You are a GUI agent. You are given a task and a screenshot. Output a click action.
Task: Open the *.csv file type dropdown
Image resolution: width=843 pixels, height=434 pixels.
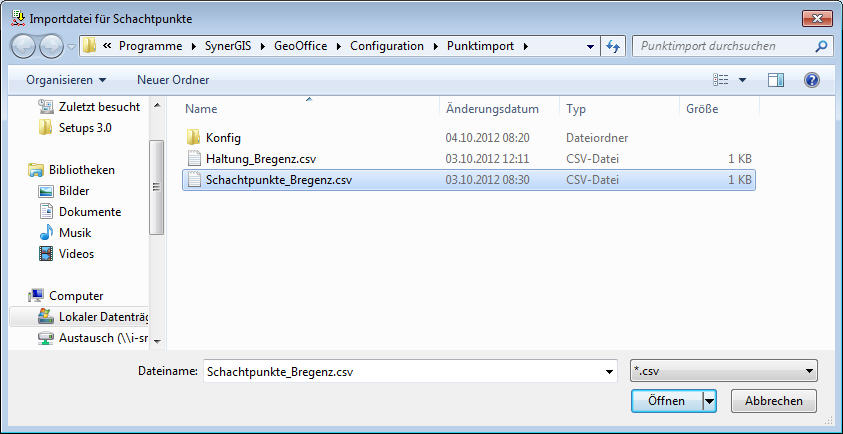coord(725,371)
